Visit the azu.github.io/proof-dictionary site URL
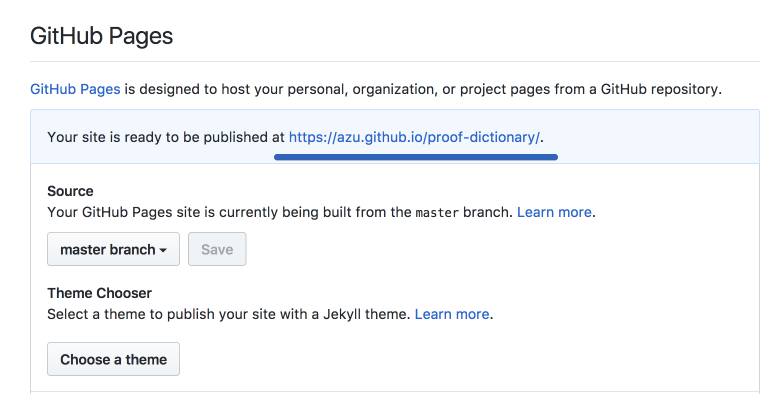The width and height of the screenshot is (772, 394). click(x=414, y=137)
